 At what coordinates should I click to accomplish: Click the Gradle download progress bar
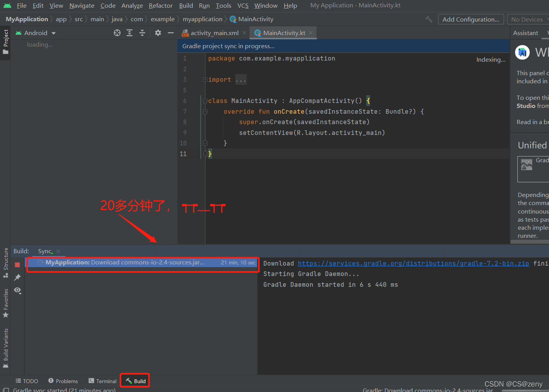click(x=525, y=390)
